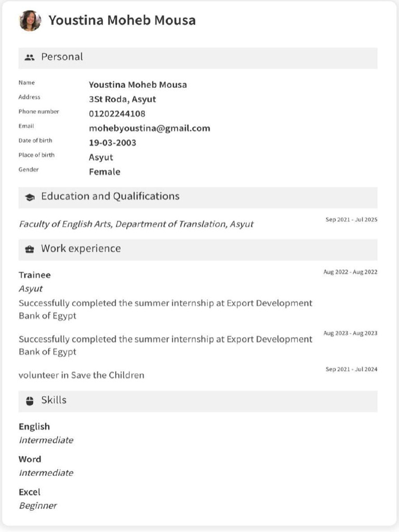Click the Personal section people icon

point(30,57)
